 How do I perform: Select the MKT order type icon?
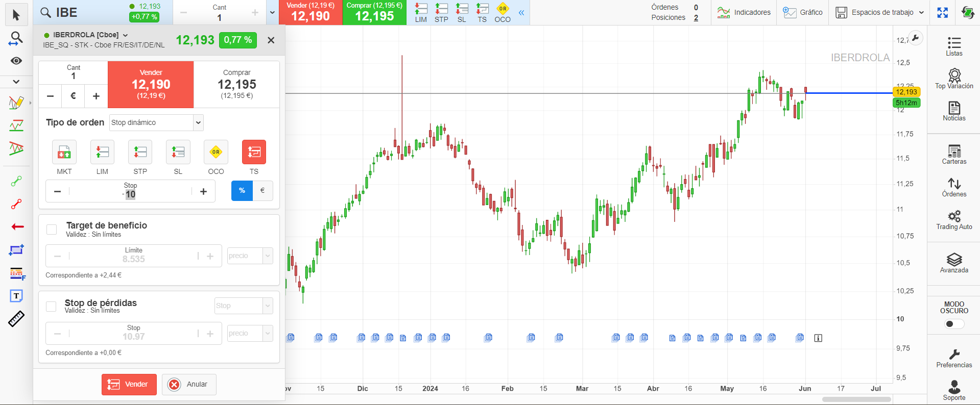[64, 152]
